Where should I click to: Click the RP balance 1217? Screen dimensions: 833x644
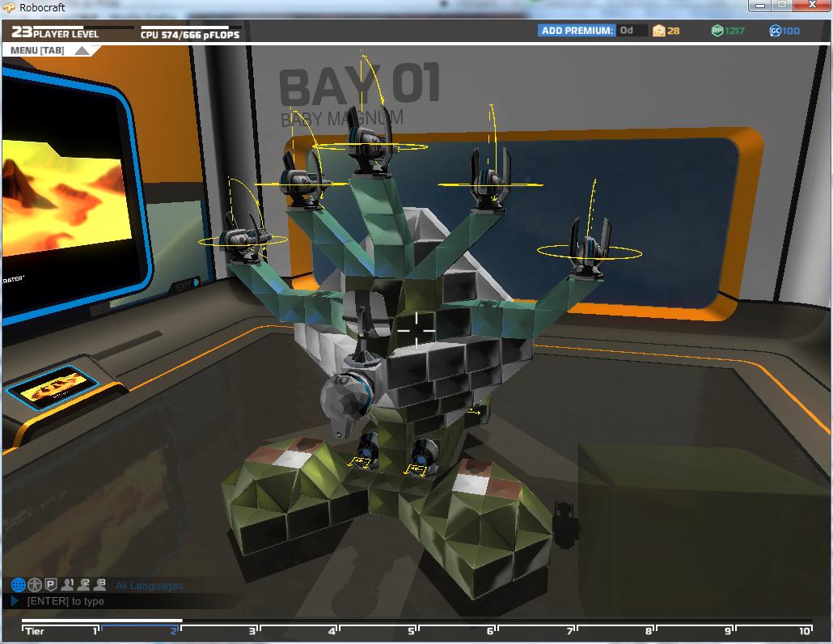734,31
